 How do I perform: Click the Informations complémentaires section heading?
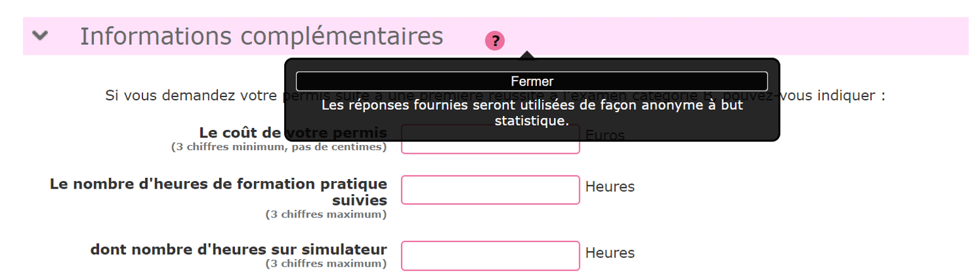[262, 37]
